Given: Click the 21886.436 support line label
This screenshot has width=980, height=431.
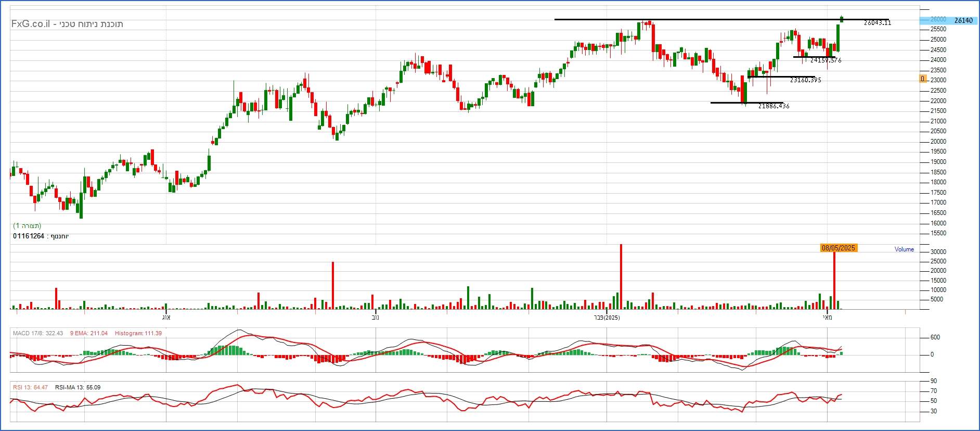Looking at the screenshot, I should point(773,106).
